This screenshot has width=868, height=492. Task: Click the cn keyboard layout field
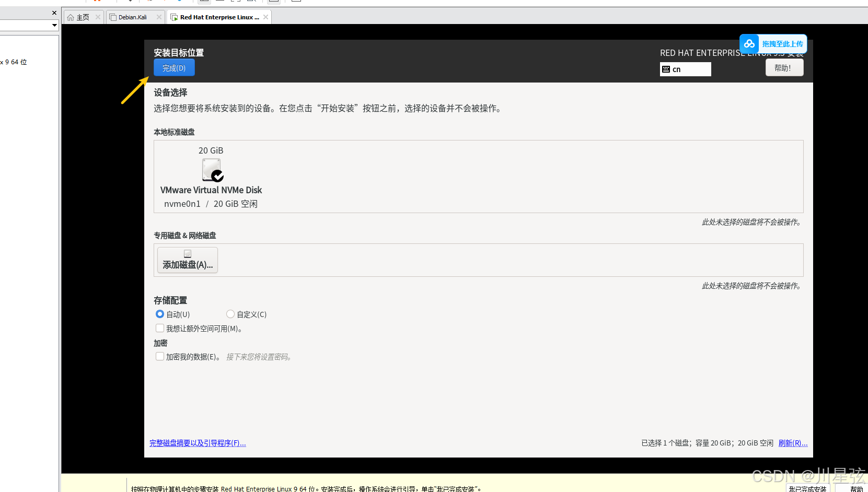click(685, 69)
